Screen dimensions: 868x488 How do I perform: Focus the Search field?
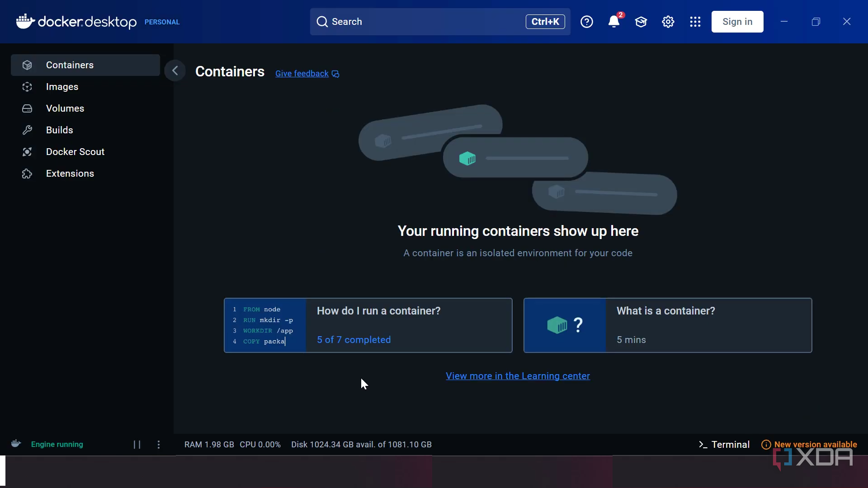click(440, 22)
